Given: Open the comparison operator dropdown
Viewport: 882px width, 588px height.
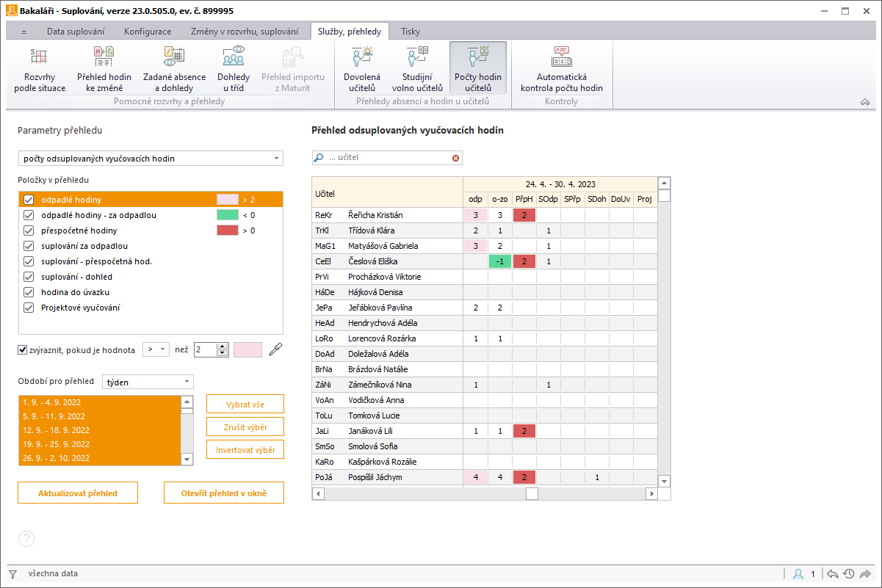Looking at the screenshot, I should [x=156, y=350].
